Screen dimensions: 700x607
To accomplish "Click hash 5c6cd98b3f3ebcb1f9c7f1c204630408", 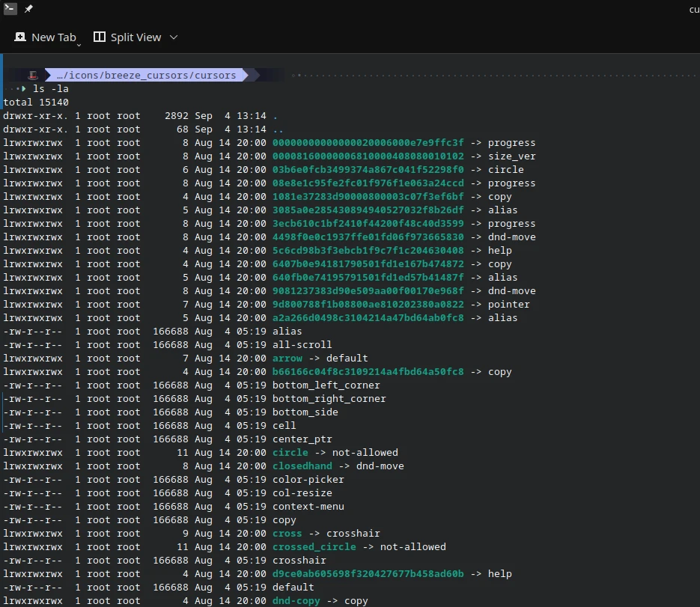I will coord(368,251).
